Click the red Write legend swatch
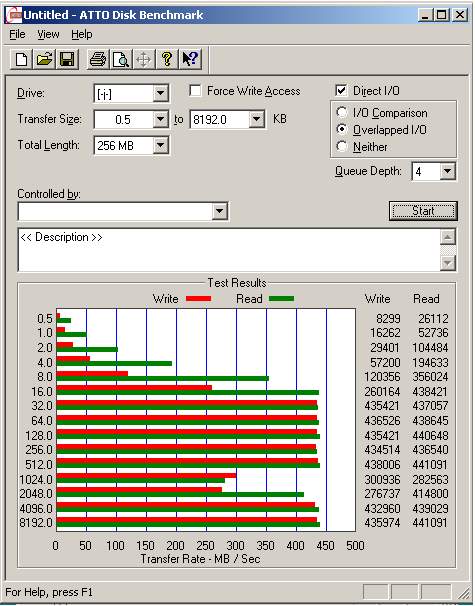This screenshot has width=475, height=606. (198, 299)
